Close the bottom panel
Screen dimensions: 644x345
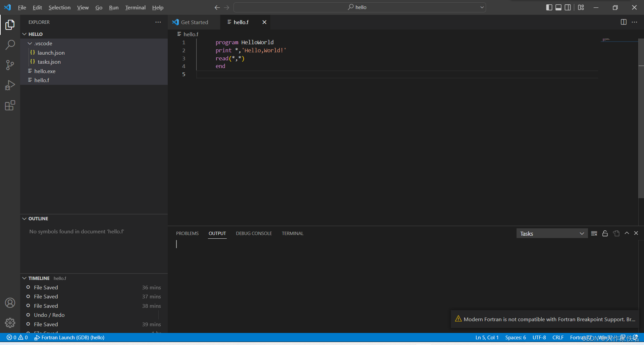click(x=636, y=233)
